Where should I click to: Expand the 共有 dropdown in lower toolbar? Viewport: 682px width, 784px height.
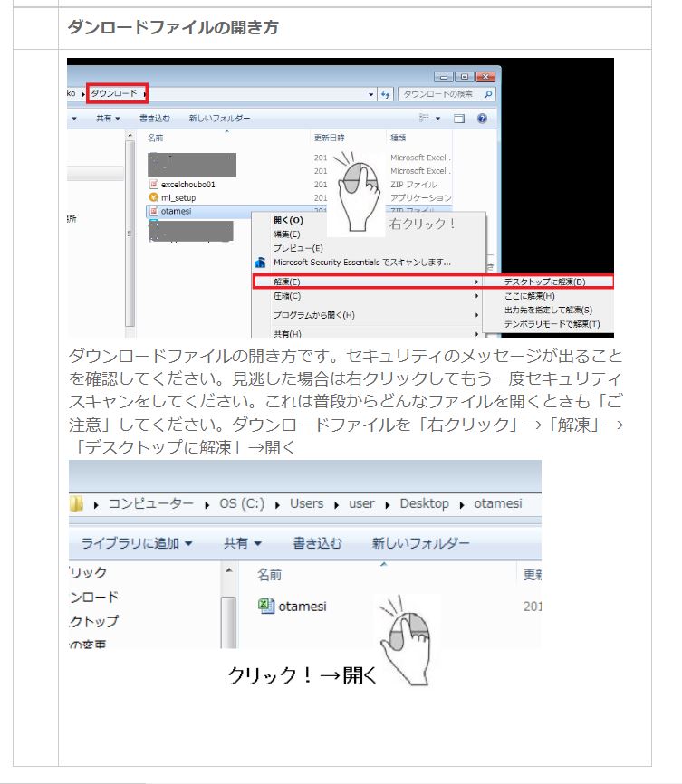pos(243,543)
